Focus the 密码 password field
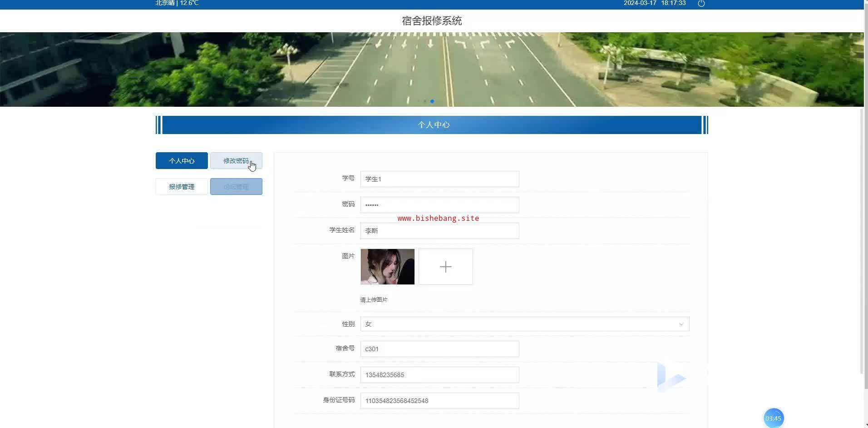Image resolution: width=868 pixels, height=428 pixels. [x=439, y=205]
